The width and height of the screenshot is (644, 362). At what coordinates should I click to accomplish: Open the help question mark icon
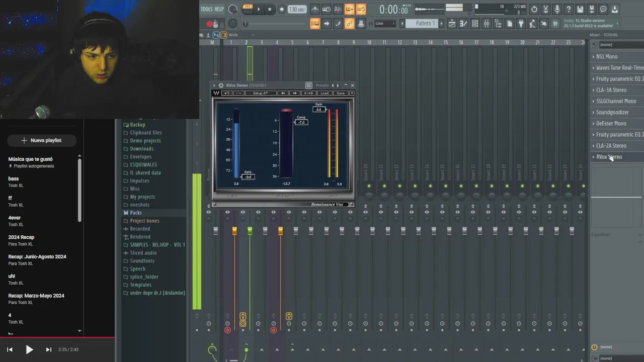tap(569, 9)
